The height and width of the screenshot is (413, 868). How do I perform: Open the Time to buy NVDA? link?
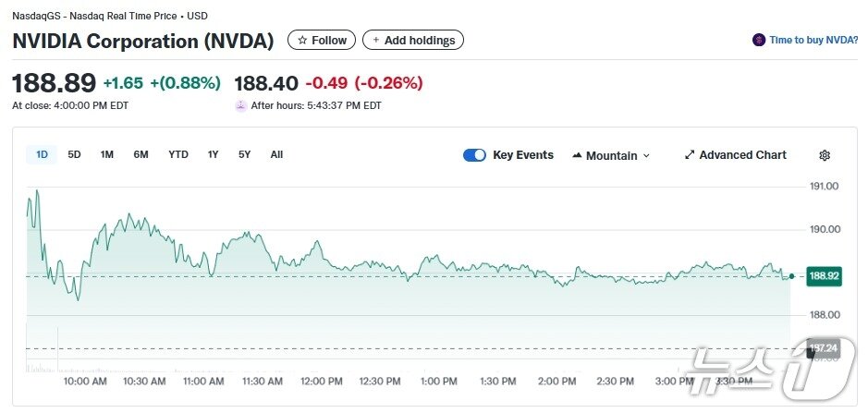tap(813, 41)
